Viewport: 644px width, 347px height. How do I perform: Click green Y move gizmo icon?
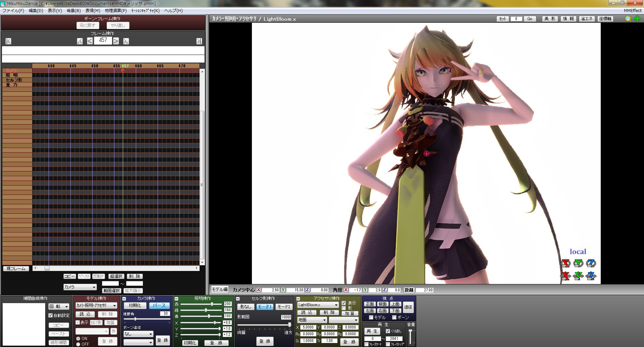(x=578, y=276)
